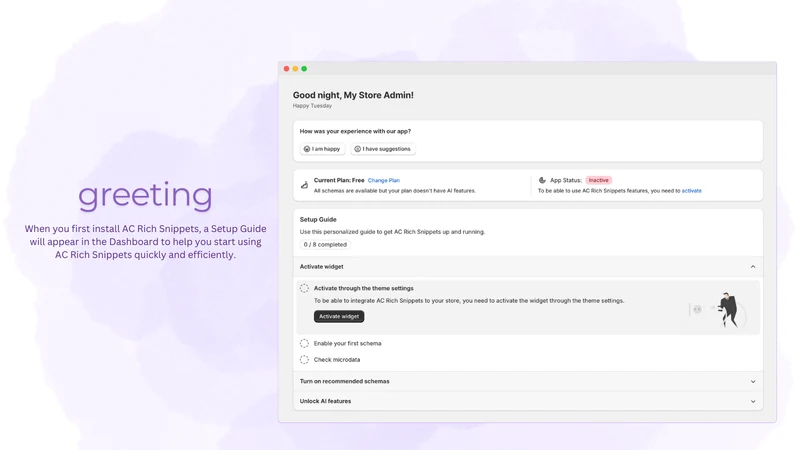Click the yellow minimize window dot
The width and height of the screenshot is (800, 450).
[x=295, y=69]
